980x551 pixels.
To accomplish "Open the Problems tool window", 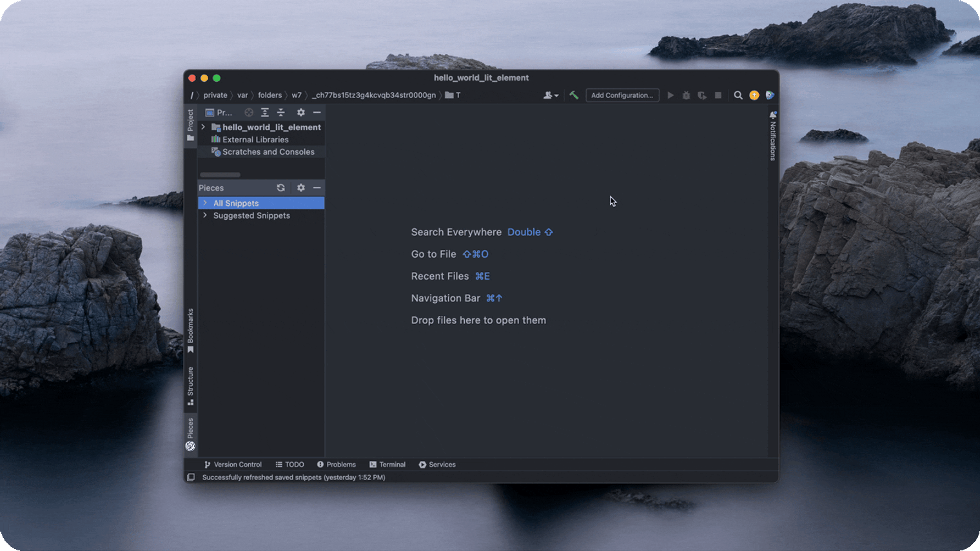I will (x=337, y=465).
